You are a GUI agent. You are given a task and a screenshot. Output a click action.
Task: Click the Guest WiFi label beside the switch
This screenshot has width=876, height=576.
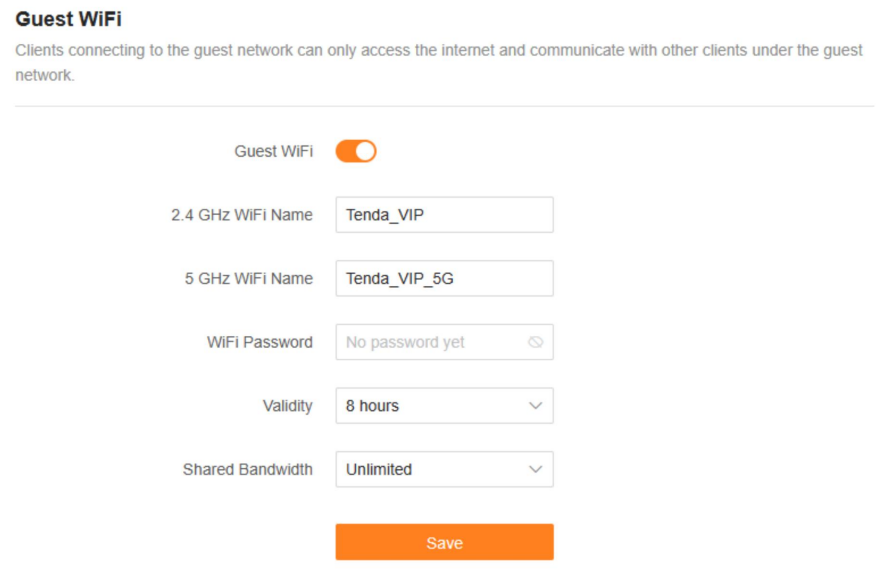click(x=273, y=151)
